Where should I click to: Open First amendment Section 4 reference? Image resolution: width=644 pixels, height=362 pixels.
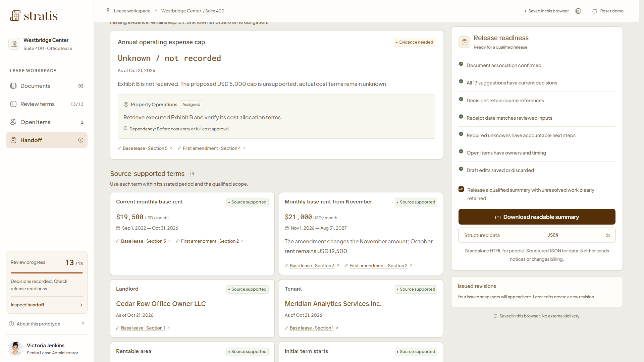coord(212,148)
